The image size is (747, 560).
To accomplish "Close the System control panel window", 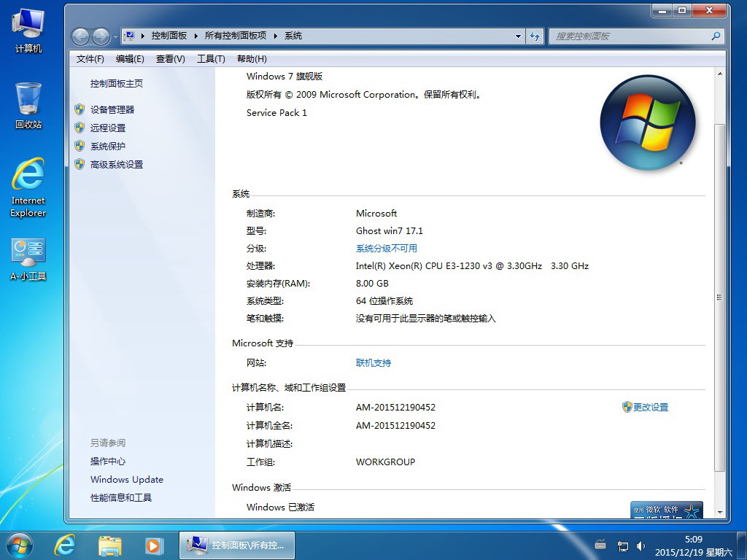I will point(709,10).
